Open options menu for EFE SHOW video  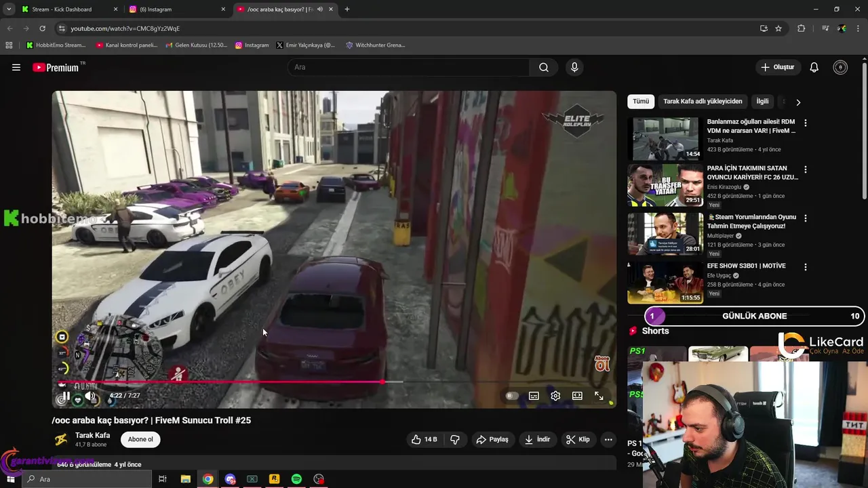pos(806,267)
